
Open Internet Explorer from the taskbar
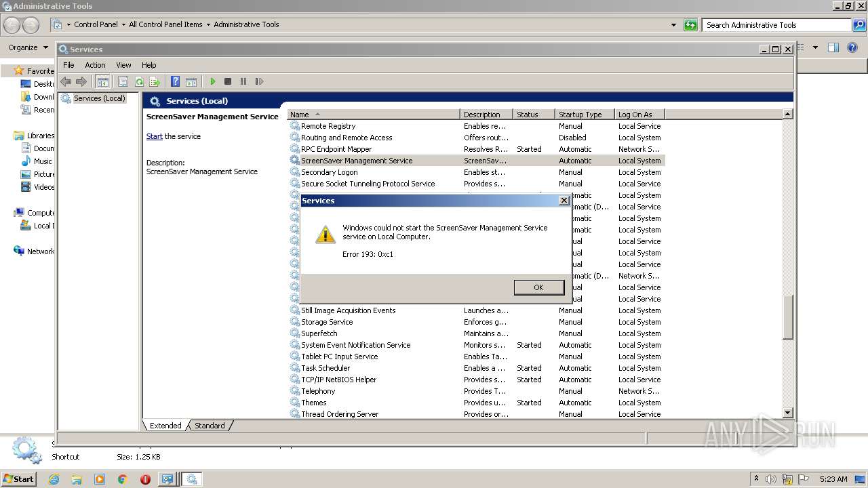tap(54, 479)
